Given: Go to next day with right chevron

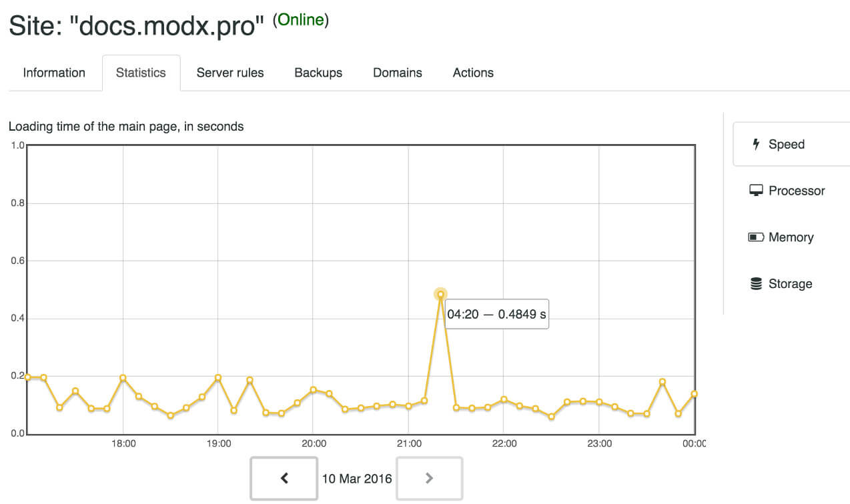Looking at the screenshot, I should [429, 478].
